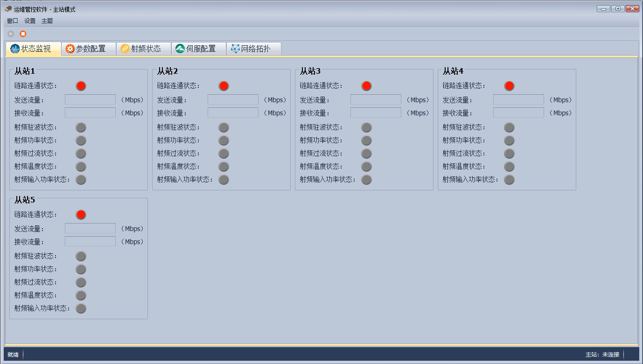Restore down the 运维管控软件 window
The height and width of the screenshot is (364, 643).
618,8
